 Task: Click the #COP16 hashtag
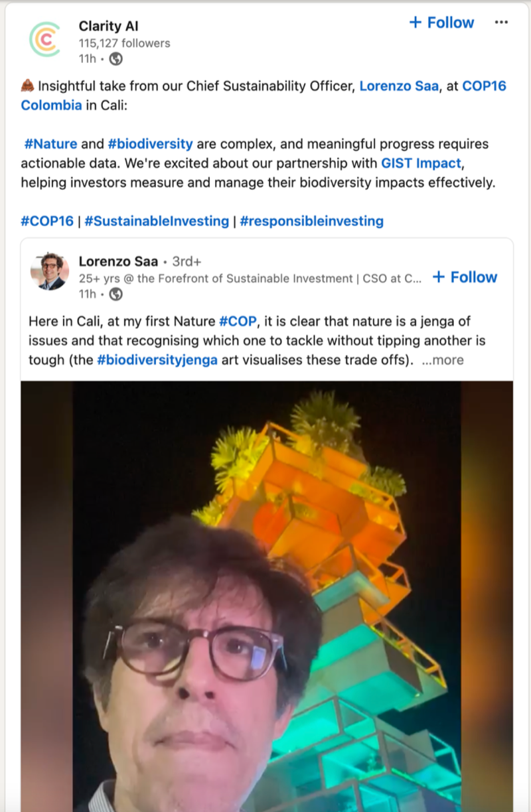pos(47,221)
